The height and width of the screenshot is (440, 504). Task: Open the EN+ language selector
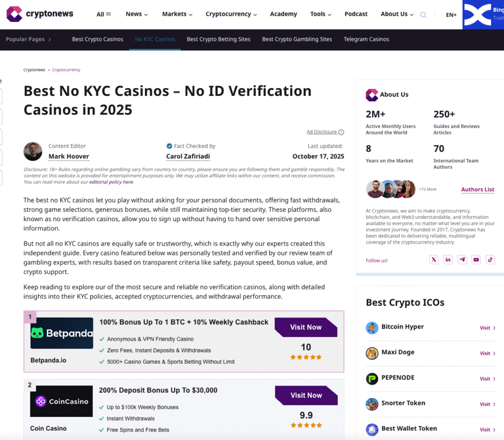click(x=451, y=15)
